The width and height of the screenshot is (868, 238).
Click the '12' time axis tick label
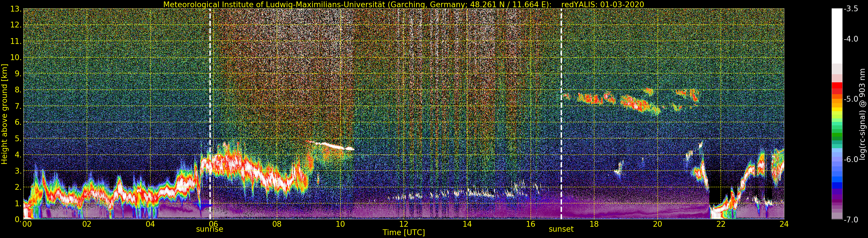tap(404, 224)
